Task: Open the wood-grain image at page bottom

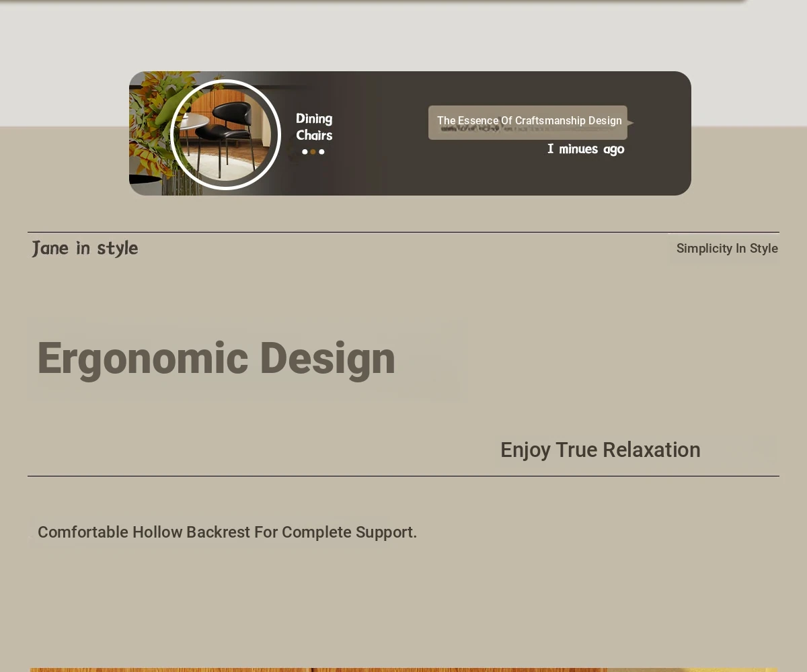Action: (x=403, y=669)
